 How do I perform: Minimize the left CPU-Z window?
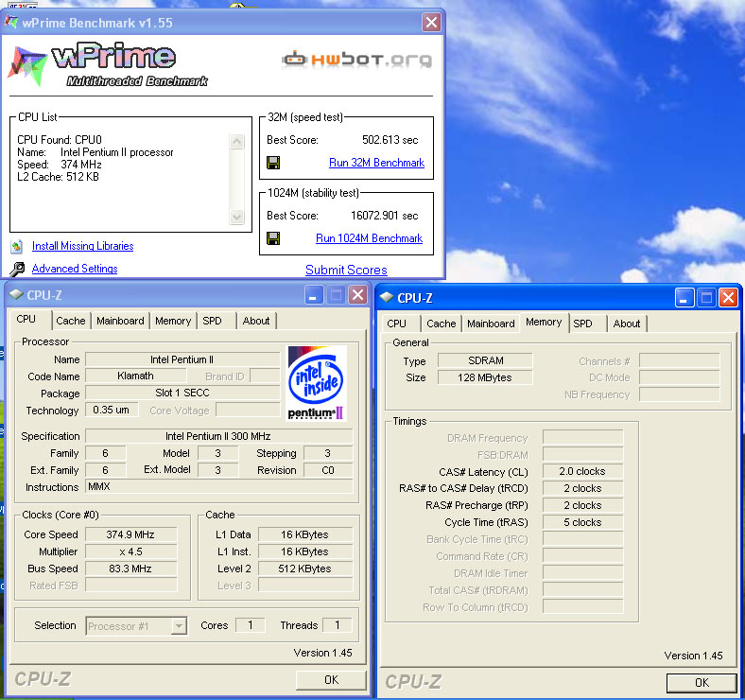point(313,295)
